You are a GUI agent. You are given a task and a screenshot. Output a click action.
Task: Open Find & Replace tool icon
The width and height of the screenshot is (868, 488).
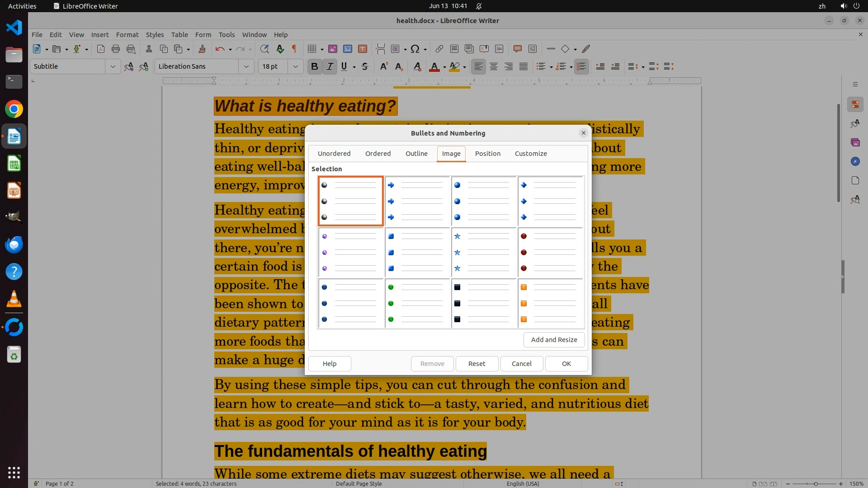pyautogui.click(x=264, y=49)
